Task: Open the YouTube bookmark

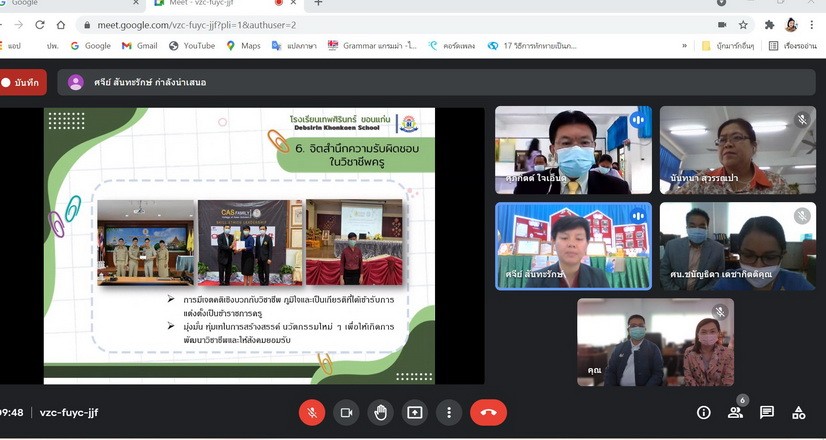Action: 192,46
